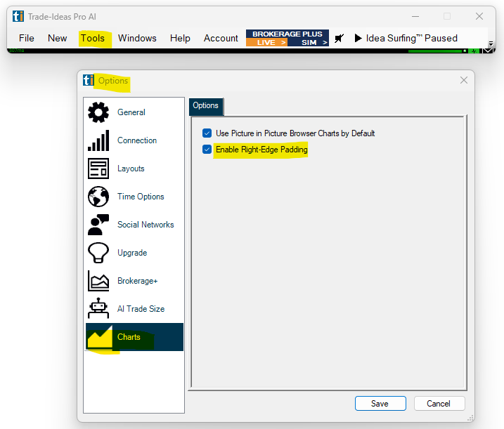Click the Time Options globe icon

tap(98, 197)
